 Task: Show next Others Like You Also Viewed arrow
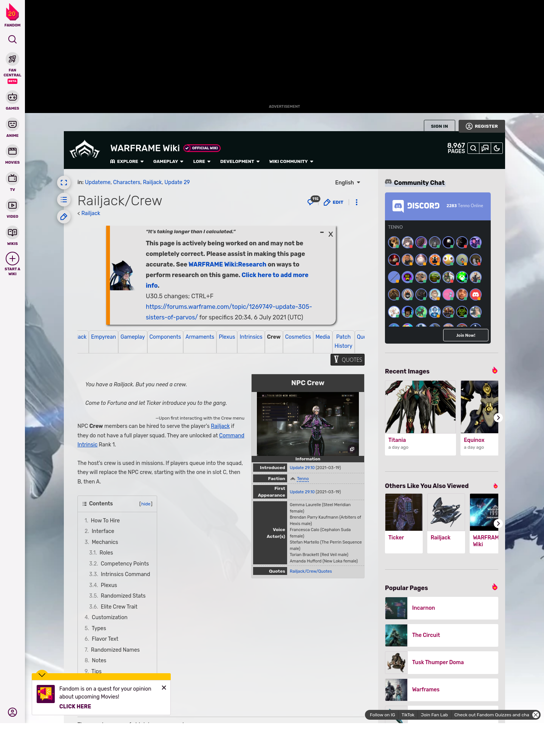(x=498, y=524)
